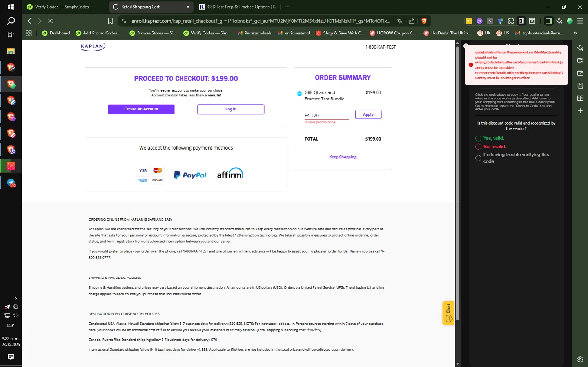This screenshot has height=367, width=588.
Task: Open Leo AI in the right sidebar
Action: 580,48
